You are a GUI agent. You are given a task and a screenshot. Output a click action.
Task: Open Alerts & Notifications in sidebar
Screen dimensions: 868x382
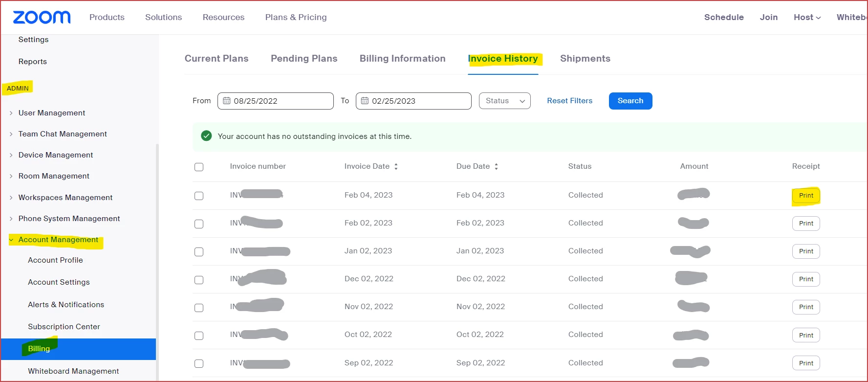(66, 305)
